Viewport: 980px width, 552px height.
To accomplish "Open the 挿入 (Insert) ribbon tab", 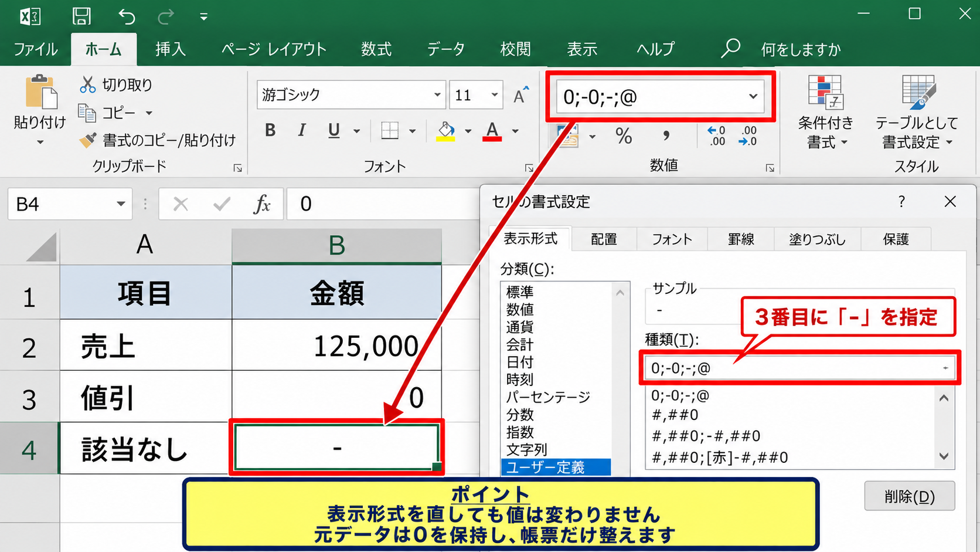I will coord(171,49).
